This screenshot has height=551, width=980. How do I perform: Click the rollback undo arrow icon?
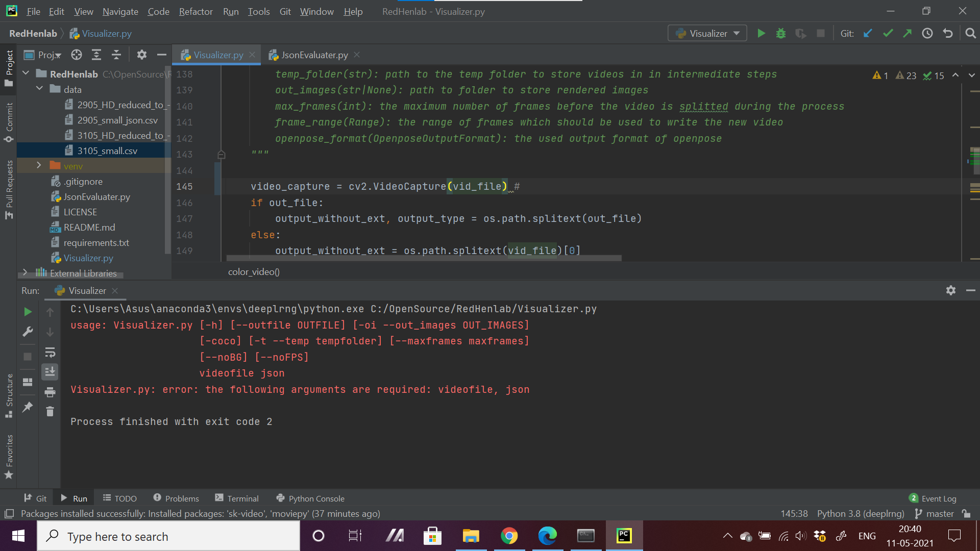point(948,34)
